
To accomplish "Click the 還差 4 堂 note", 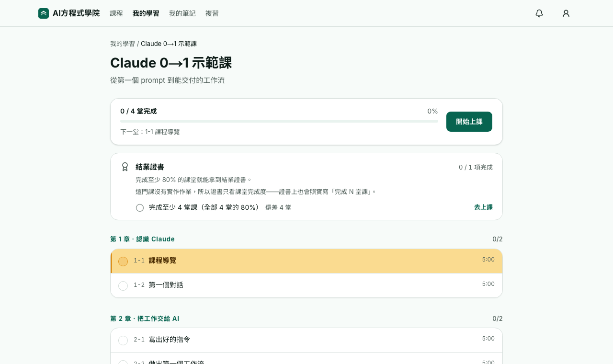I will pos(278,207).
